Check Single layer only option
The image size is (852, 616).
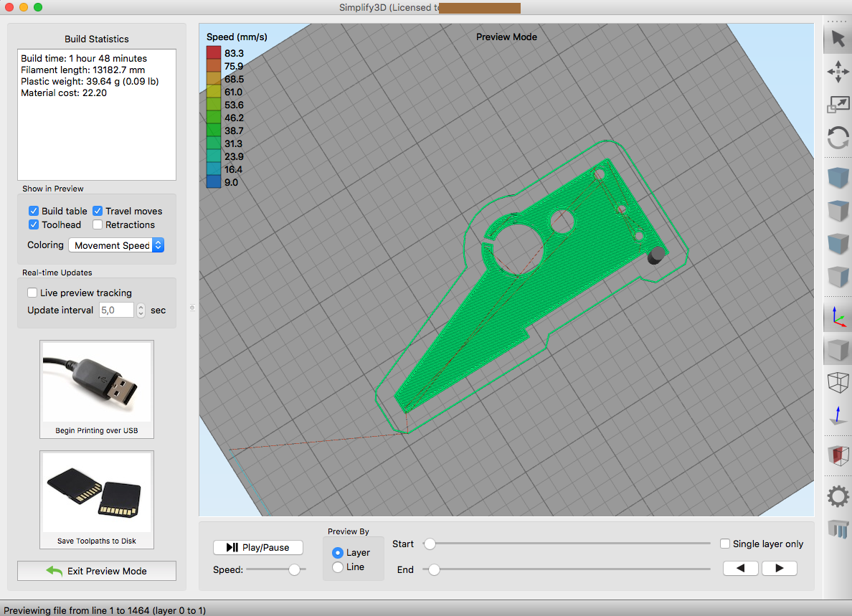click(725, 544)
